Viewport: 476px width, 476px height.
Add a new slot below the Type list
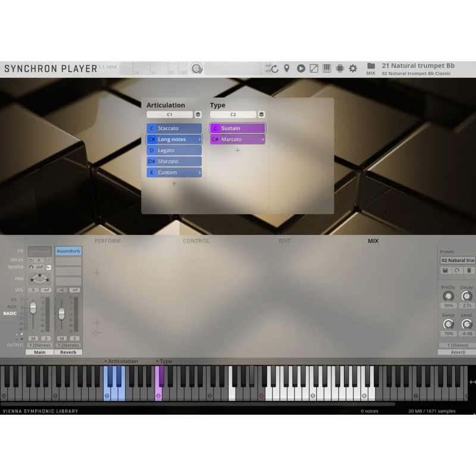tap(237, 151)
